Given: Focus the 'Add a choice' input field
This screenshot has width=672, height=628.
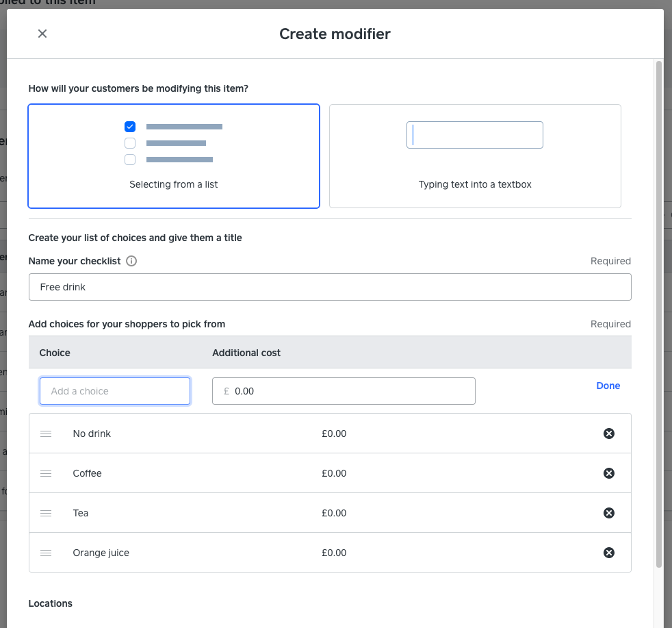Looking at the screenshot, I should coord(115,391).
